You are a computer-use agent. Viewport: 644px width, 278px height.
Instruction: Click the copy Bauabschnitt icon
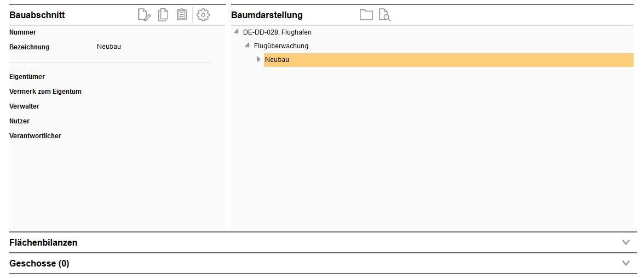(163, 15)
